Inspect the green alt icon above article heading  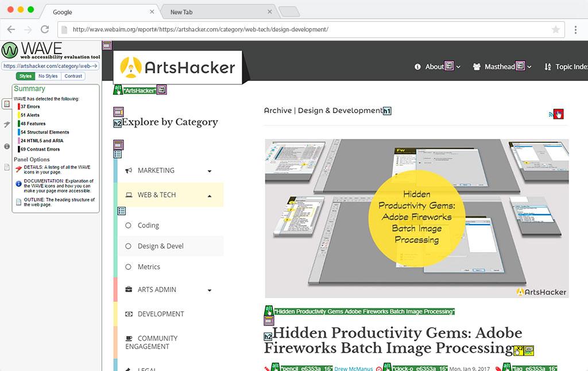[269, 310]
